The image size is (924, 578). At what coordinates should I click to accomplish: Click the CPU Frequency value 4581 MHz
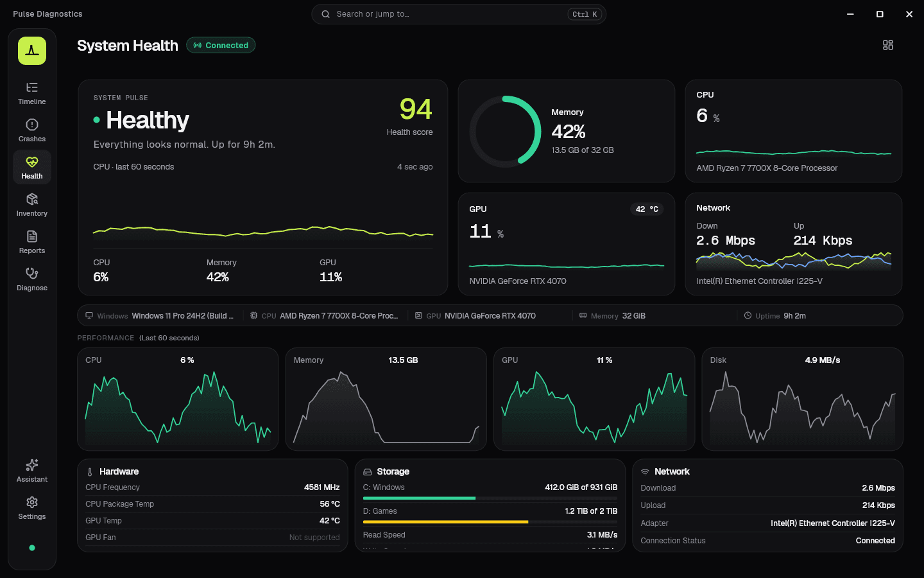[322, 487]
